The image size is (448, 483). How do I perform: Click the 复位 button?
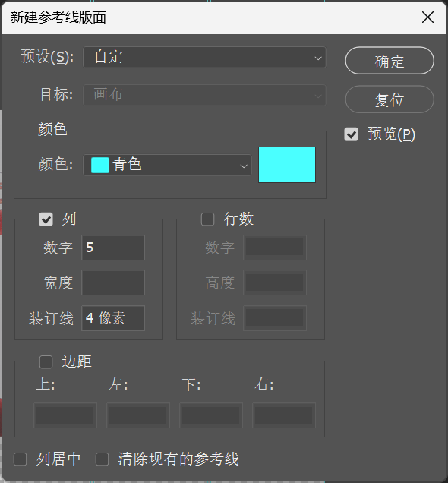[x=390, y=99]
